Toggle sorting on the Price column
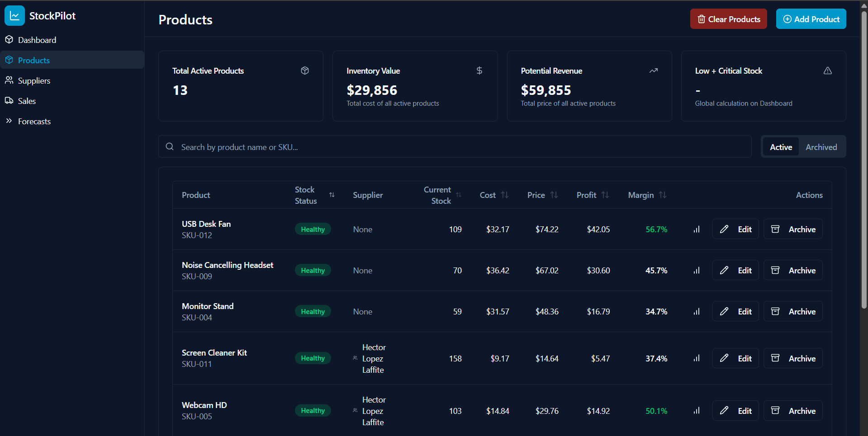Viewport: 868px width, 436px height. 554,195
